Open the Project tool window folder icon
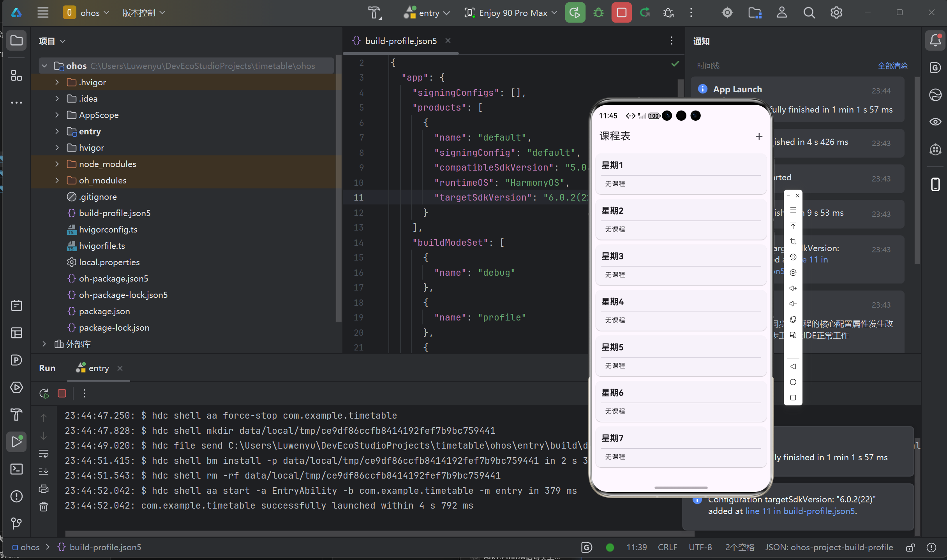 (16, 40)
